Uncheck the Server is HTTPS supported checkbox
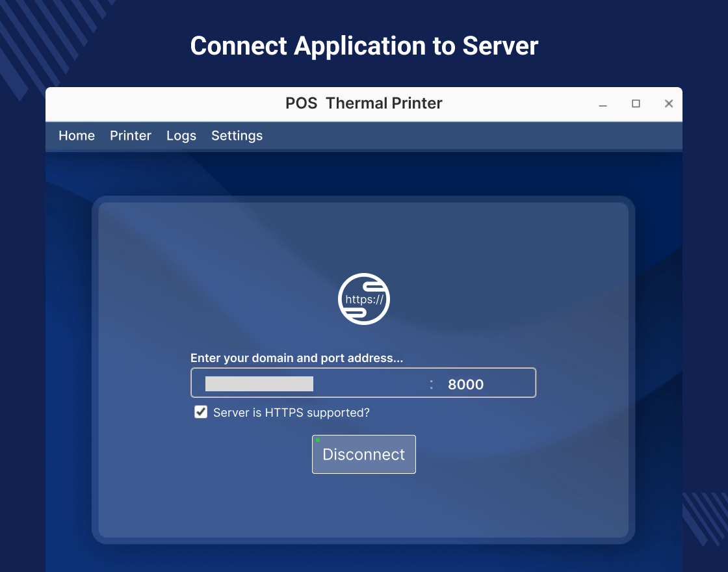728x572 pixels. pos(201,412)
